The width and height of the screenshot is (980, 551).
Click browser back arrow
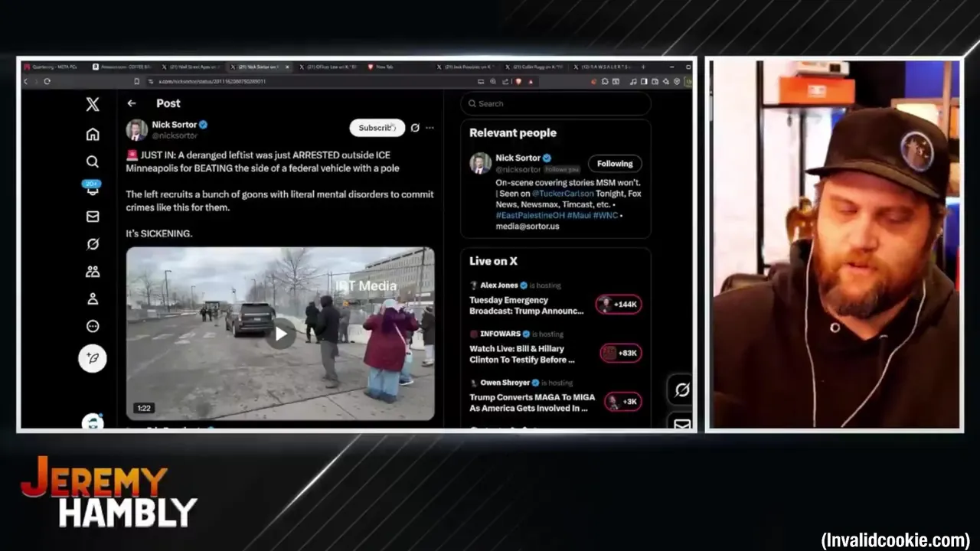point(25,81)
